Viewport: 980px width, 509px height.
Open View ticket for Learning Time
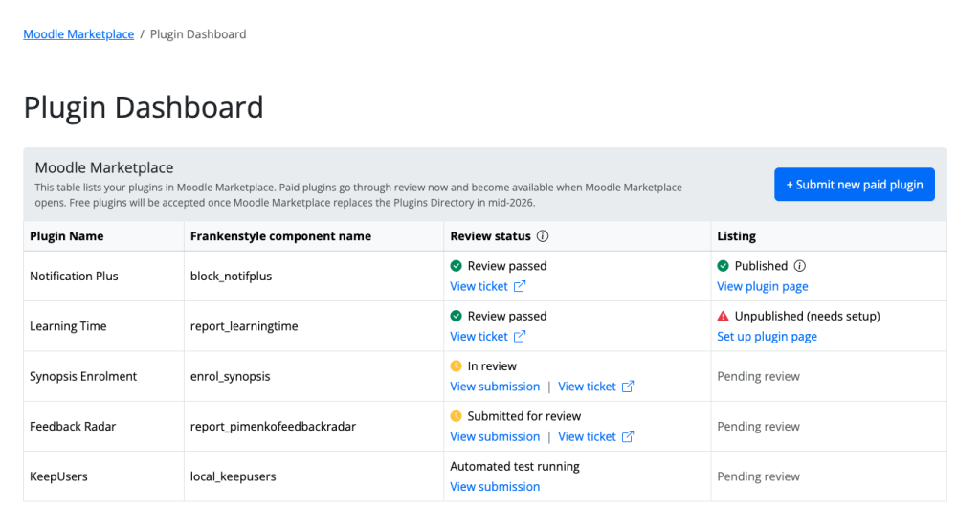pyautogui.click(x=479, y=336)
